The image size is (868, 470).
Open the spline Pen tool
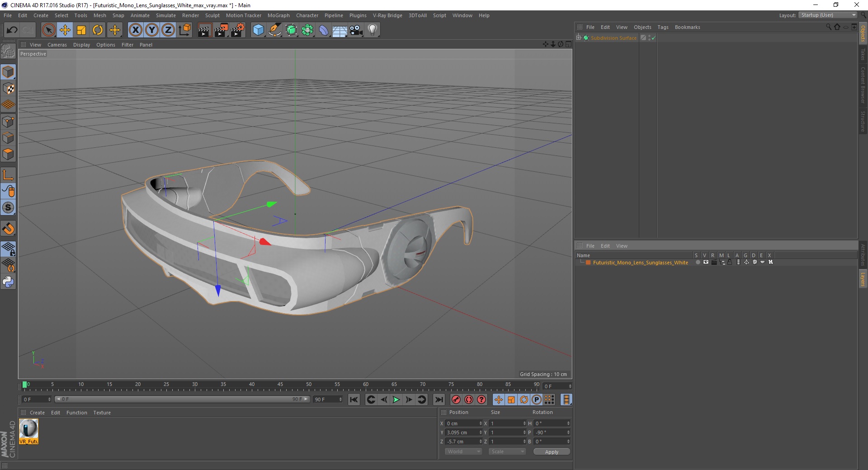pyautogui.click(x=275, y=30)
